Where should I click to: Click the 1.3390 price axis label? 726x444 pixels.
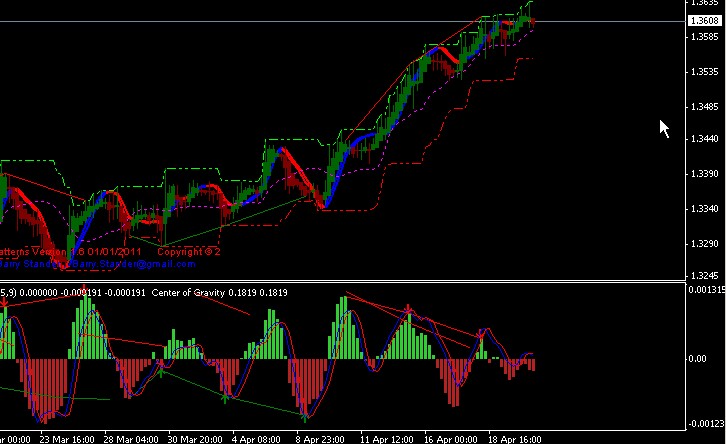pos(705,174)
